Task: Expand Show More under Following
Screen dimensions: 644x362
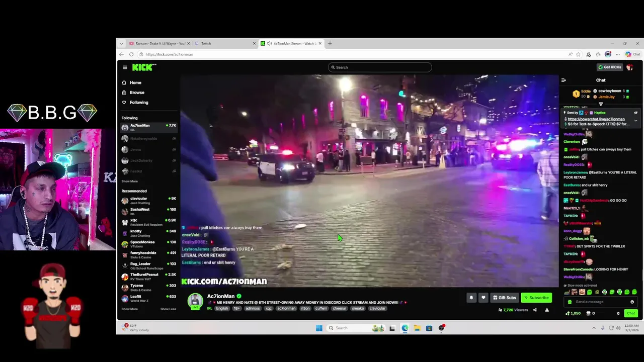Action: pos(129,182)
